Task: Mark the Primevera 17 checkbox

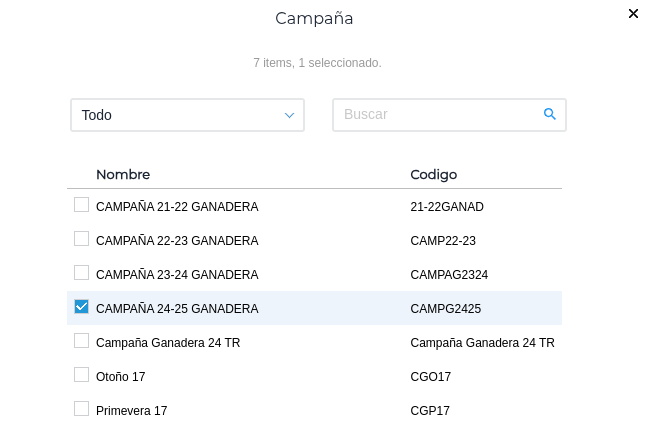Action: 82,409
